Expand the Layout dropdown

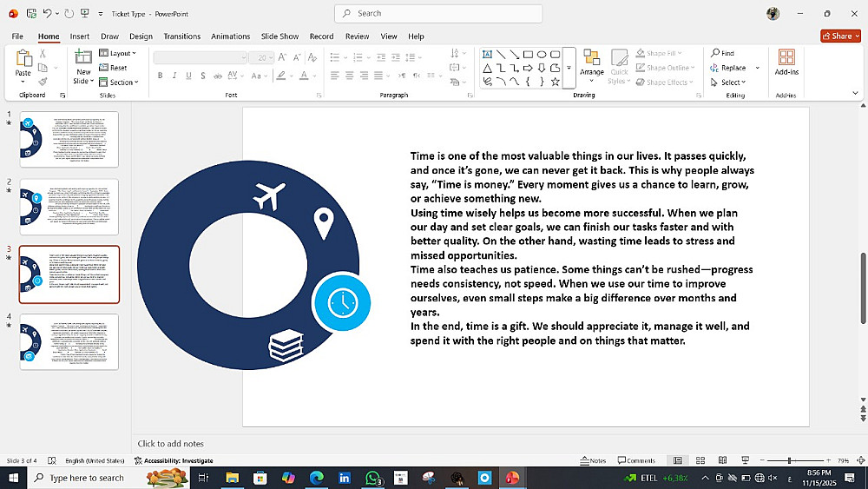coord(118,53)
